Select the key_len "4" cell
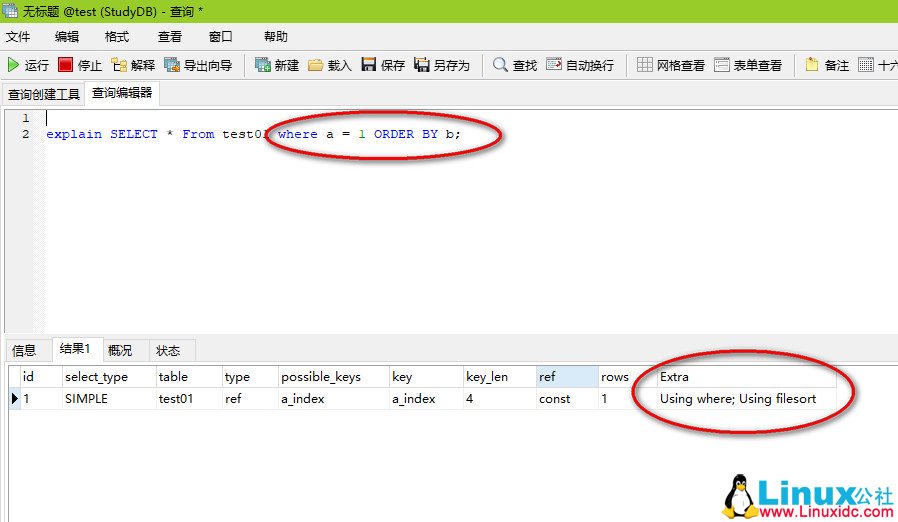This screenshot has height=522, width=898. (499, 398)
